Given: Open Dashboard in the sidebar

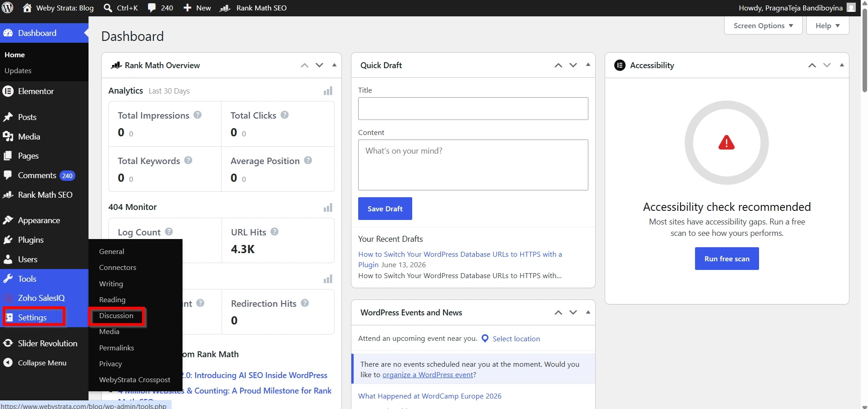Looking at the screenshot, I should pyautogui.click(x=44, y=33).
